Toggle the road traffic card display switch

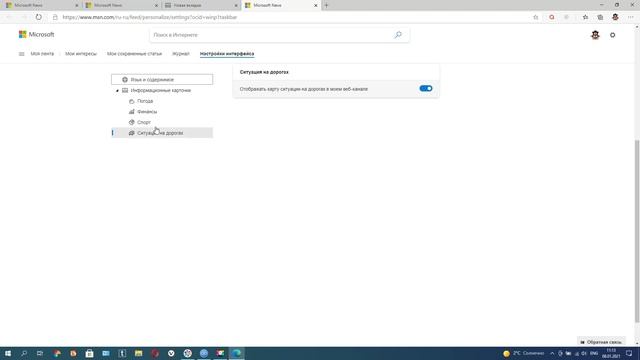click(426, 89)
